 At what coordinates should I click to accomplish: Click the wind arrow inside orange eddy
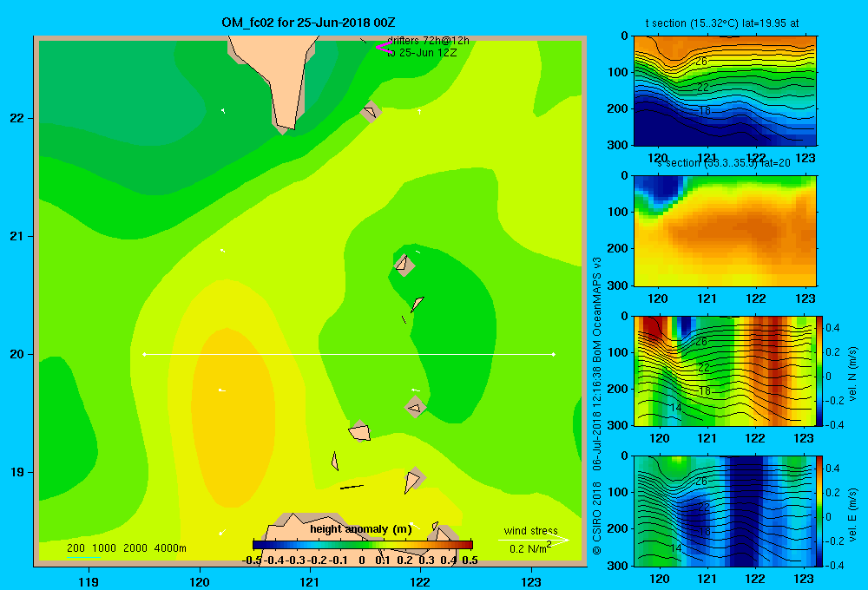point(222,390)
